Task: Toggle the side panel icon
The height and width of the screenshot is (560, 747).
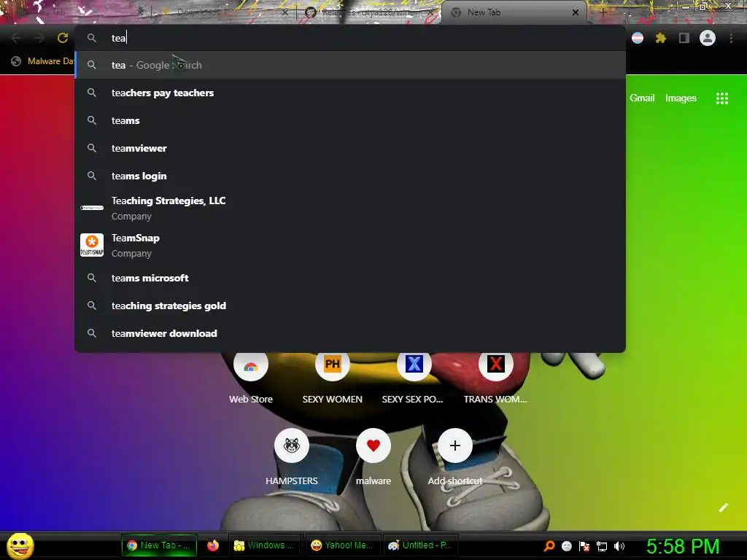Action: 684,38
